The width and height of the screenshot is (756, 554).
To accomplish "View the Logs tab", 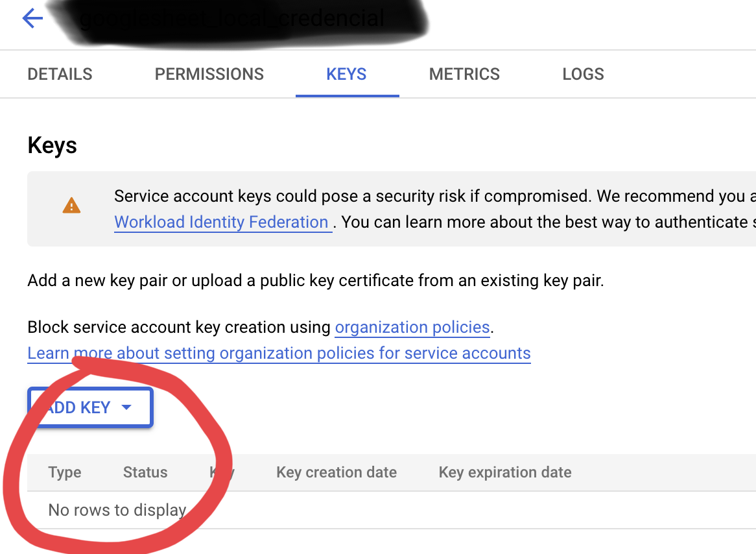I will pos(583,75).
